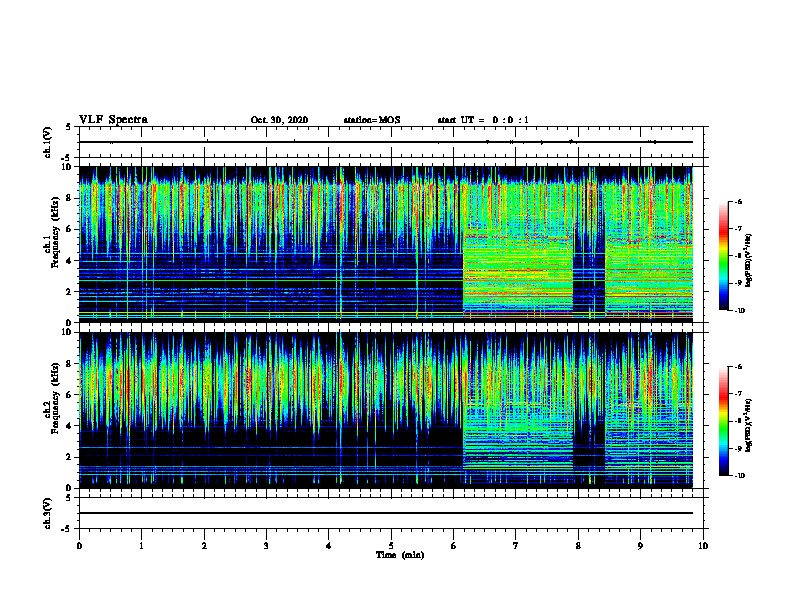This screenshot has width=792, height=612.
Task: Click the "-10" value on ch.2 color bar
Action: point(740,475)
